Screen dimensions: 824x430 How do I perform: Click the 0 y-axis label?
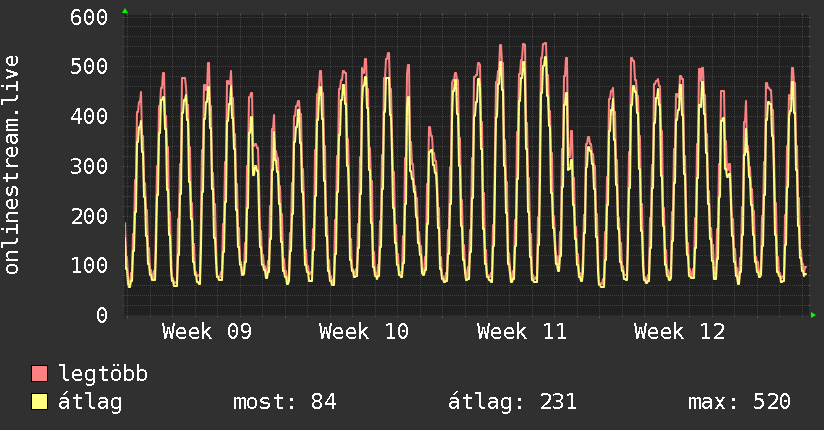pyautogui.click(x=102, y=315)
